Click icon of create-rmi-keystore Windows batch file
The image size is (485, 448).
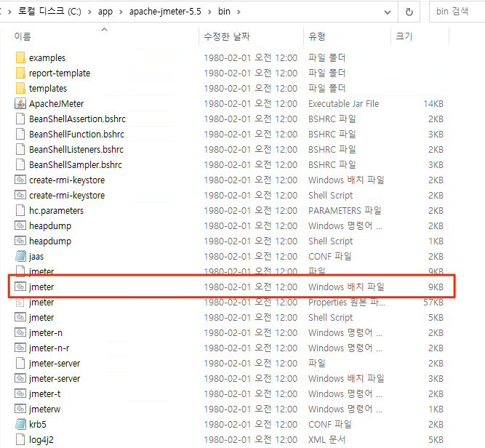coord(20,180)
